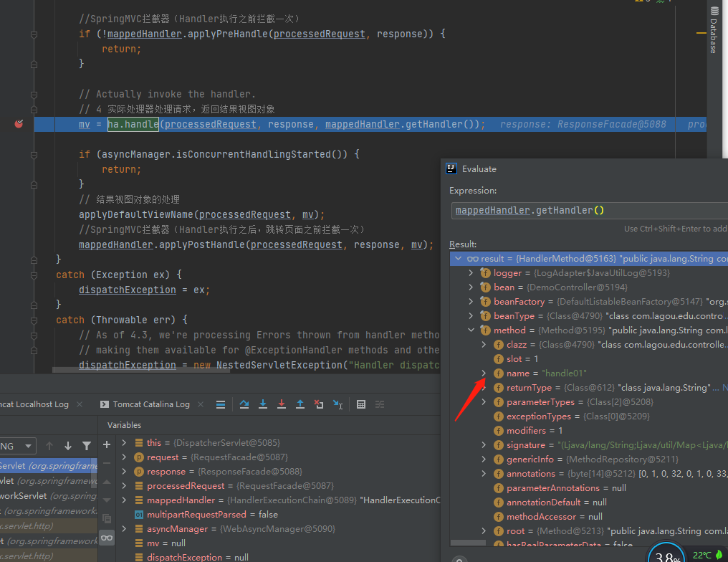
Task: Toggle the red breakpoint in the editor gutter
Action: pyautogui.click(x=18, y=123)
